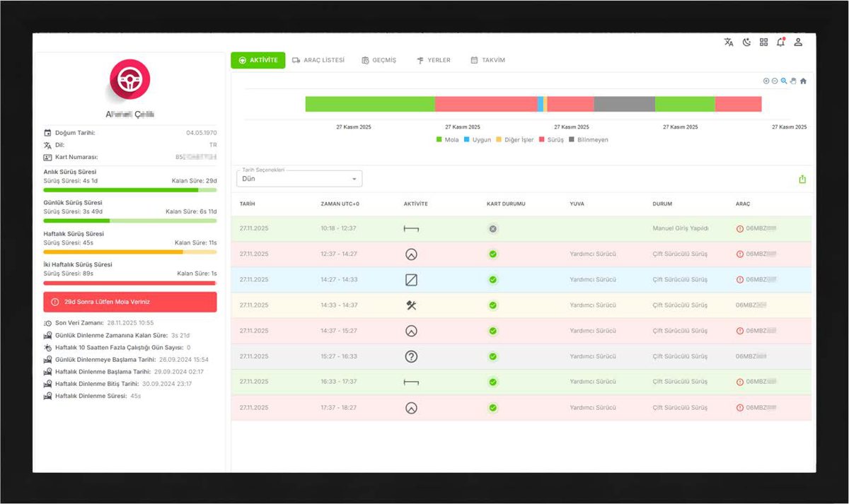Click the export icon above the table
Screen dimensions: 849x504
pos(802,180)
